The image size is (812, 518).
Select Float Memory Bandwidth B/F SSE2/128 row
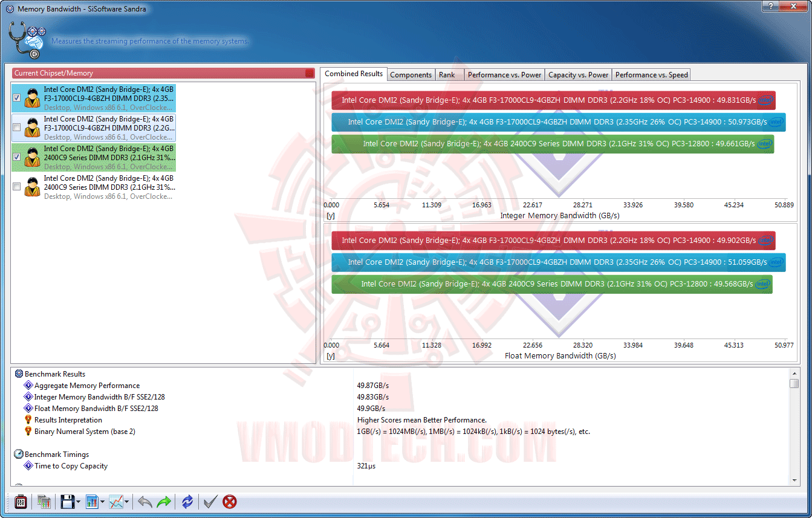pyautogui.click(x=400, y=409)
